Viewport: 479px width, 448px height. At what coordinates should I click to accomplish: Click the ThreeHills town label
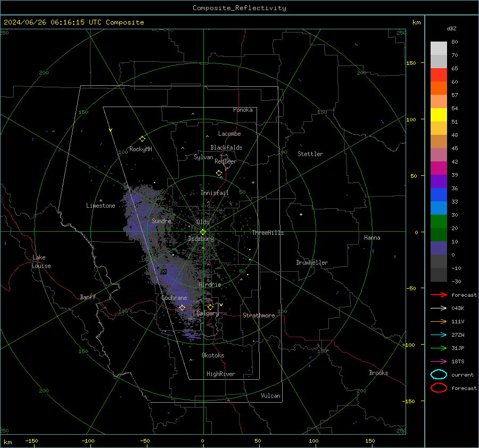tap(268, 233)
